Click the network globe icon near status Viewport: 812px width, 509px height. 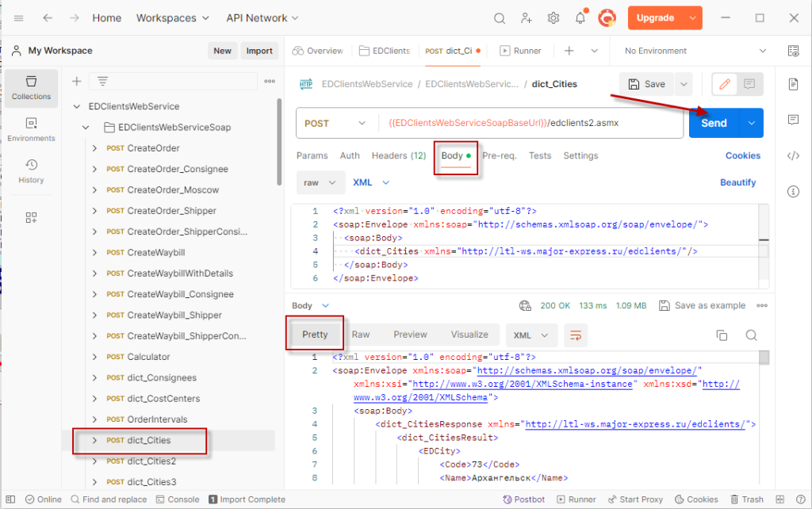[x=525, y=305]
